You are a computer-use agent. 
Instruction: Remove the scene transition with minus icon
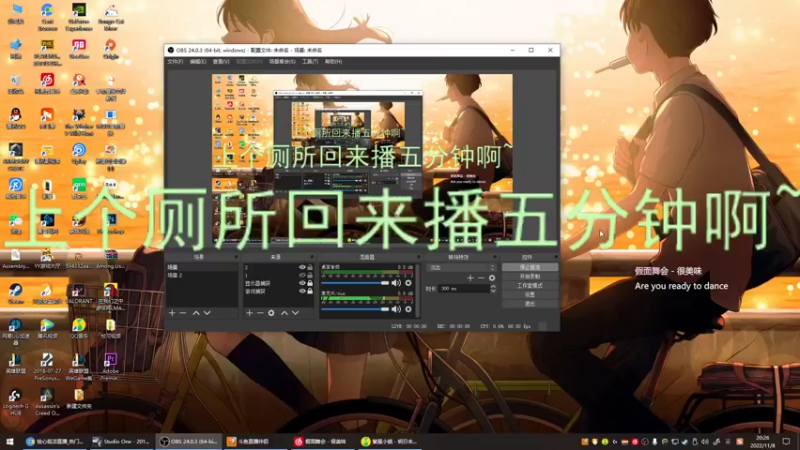[481, 278]
